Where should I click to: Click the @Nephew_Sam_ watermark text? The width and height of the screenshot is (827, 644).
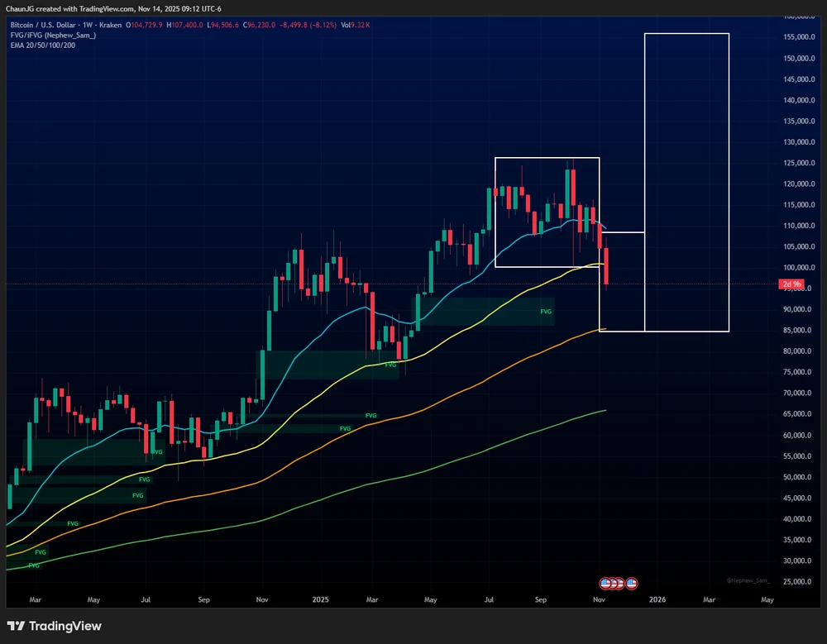(748, 581)
